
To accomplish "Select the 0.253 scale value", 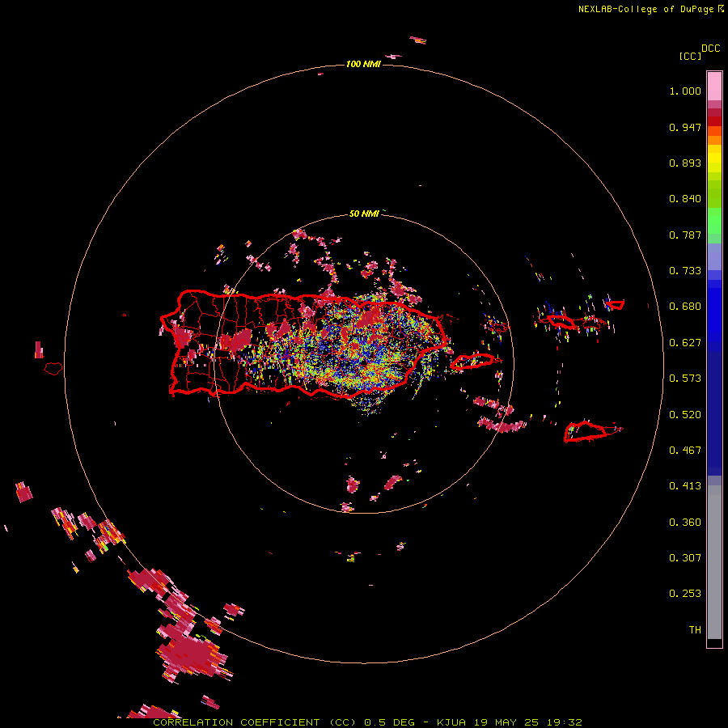I will (685, 594).
